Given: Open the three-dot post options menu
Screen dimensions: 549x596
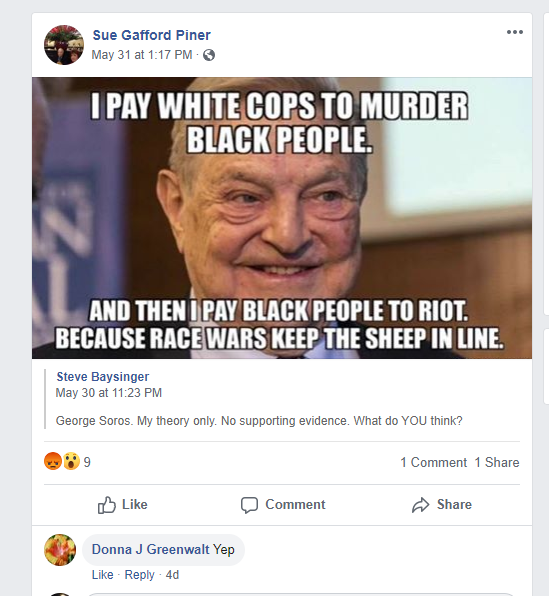Looking at the screenshot, I should 515,32.
